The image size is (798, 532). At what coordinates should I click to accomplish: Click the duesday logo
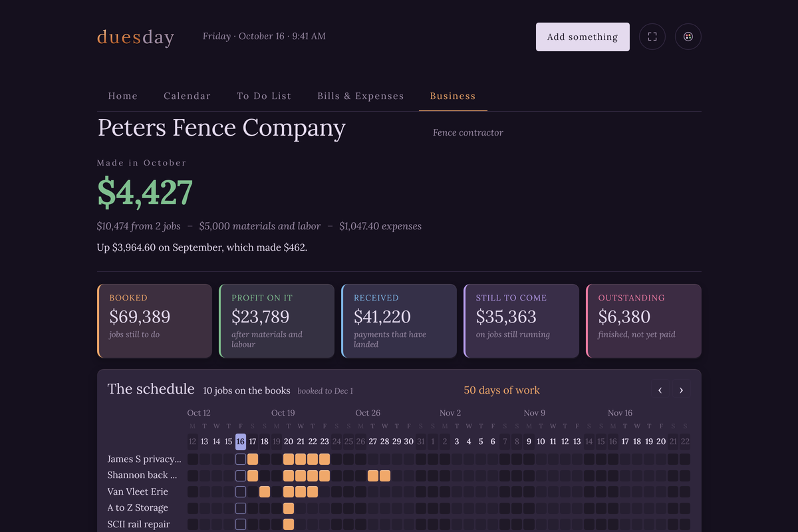tap(136, 37)
